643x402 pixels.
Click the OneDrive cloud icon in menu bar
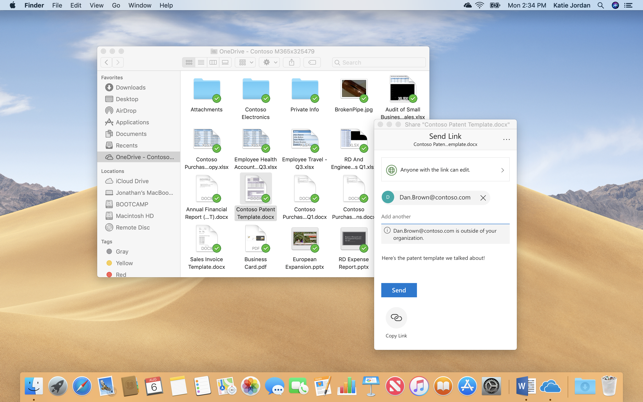(x=467, y=5)
